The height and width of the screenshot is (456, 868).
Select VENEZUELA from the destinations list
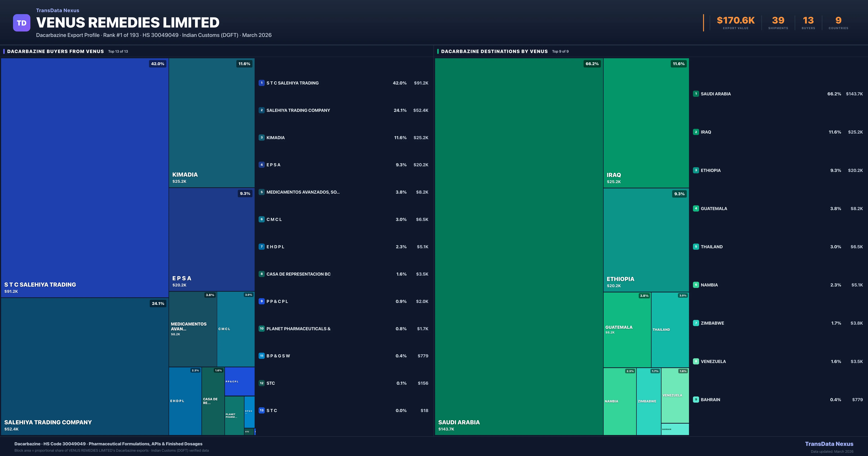pyautogui.click(x=713, y=361)
